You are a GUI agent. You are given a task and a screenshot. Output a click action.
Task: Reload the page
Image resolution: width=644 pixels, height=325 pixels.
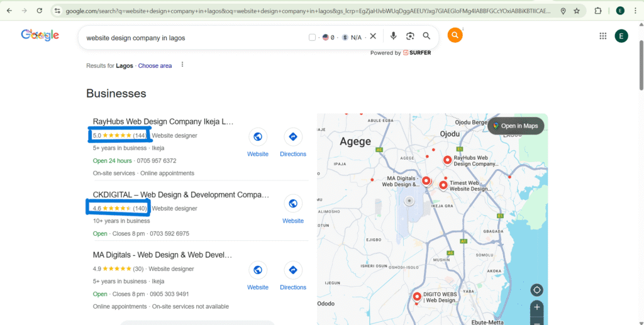pyautogui.click(x=40, y=11)
